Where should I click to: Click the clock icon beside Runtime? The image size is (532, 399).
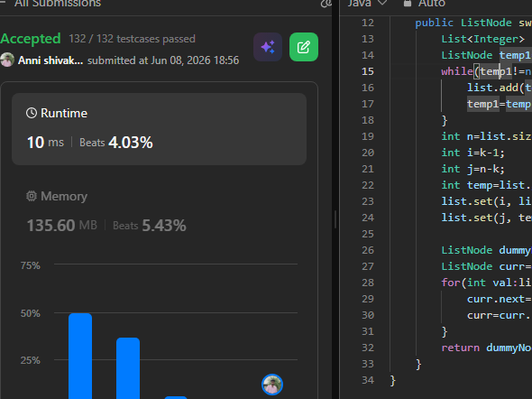pyautogui.click(x=32, y=113)
